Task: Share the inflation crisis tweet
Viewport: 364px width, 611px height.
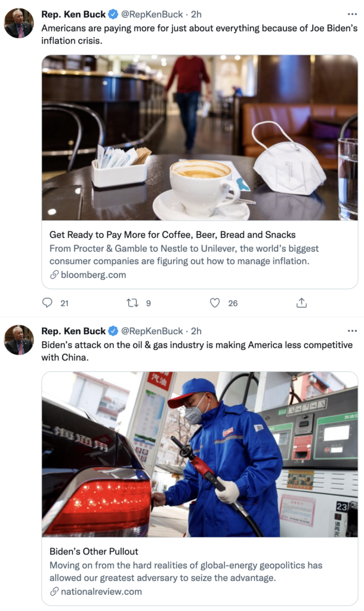Action: (301, 303)
